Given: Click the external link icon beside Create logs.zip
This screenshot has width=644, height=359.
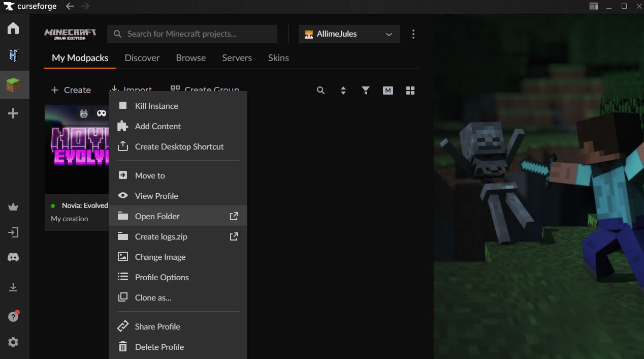Looking at the screenshot, I should click(234, 236).
